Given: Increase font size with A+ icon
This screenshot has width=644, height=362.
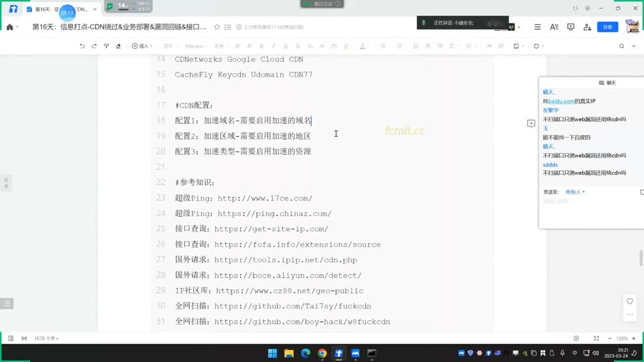Looking at the screenshot, I should (x=237, y=46).
